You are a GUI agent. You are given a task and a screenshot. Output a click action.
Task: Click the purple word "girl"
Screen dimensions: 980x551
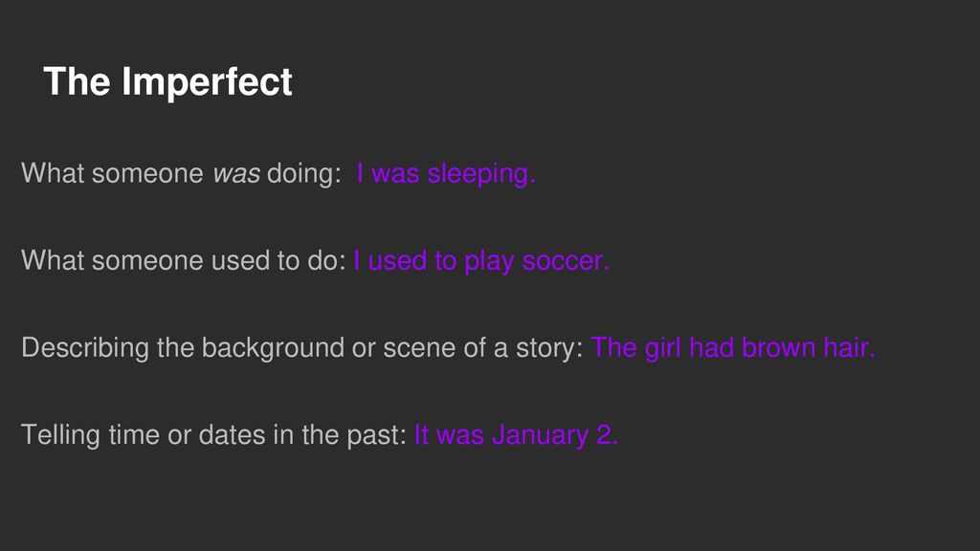point(662,348)
